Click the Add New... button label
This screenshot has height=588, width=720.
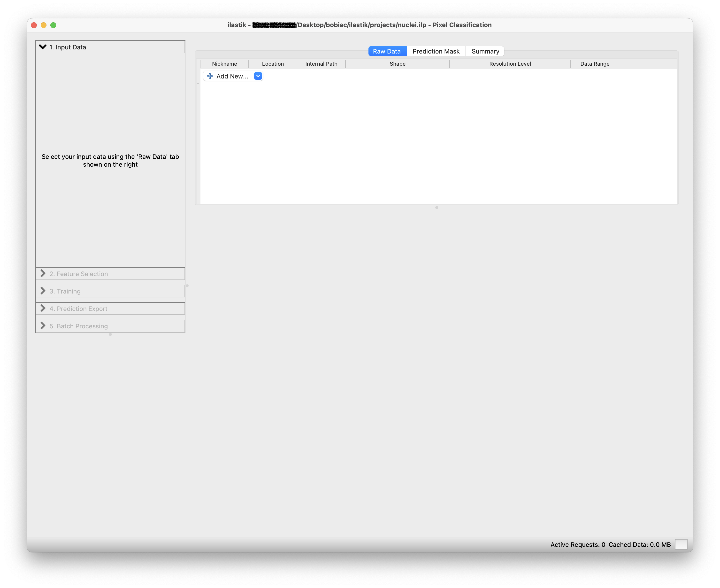click(x=232, y=76)
